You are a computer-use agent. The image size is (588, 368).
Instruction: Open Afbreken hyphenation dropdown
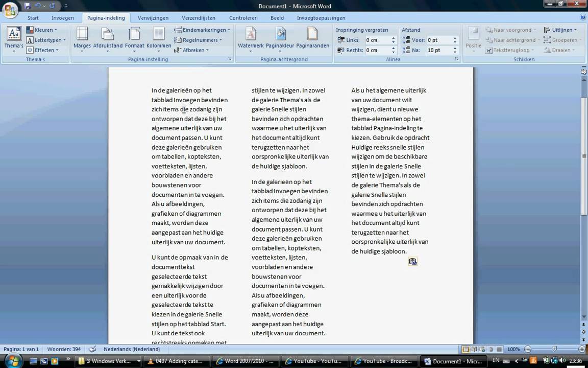[191, 50]
